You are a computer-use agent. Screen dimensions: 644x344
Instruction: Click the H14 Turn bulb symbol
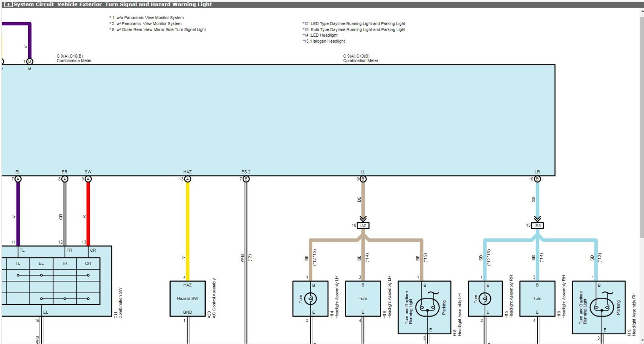(x=310, y=299)
